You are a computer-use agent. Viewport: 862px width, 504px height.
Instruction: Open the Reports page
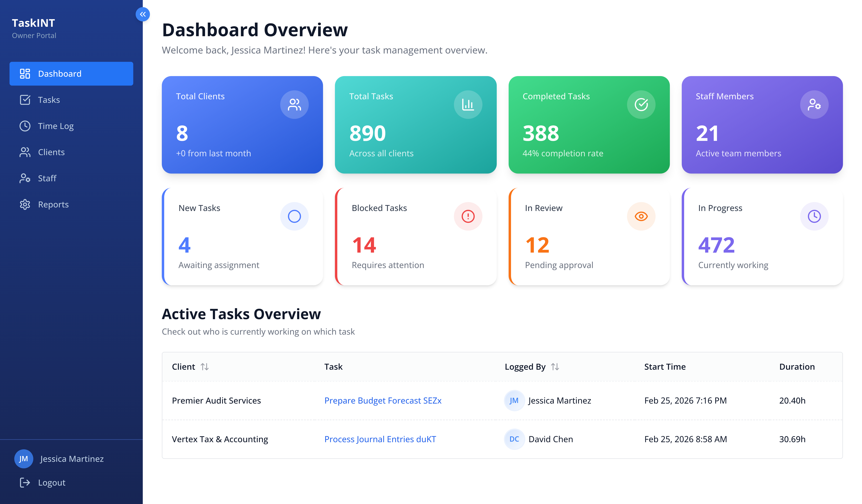coord(71,204)
